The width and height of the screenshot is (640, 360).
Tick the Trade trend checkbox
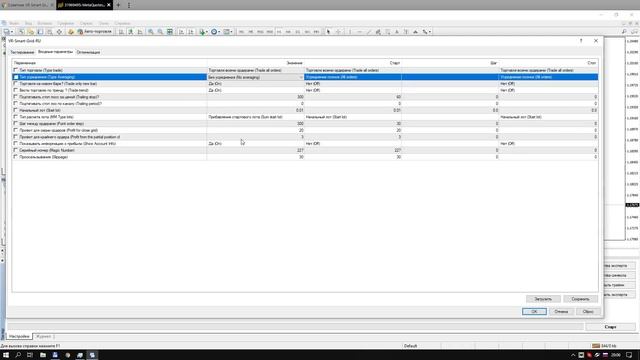tap(16, 90)
